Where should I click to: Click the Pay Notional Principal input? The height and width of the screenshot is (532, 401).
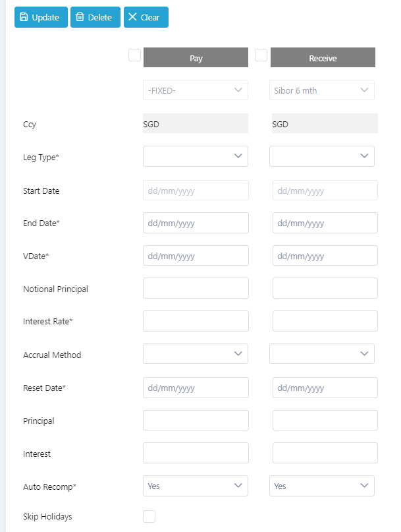pyautogui.click(x=196, y=288)
